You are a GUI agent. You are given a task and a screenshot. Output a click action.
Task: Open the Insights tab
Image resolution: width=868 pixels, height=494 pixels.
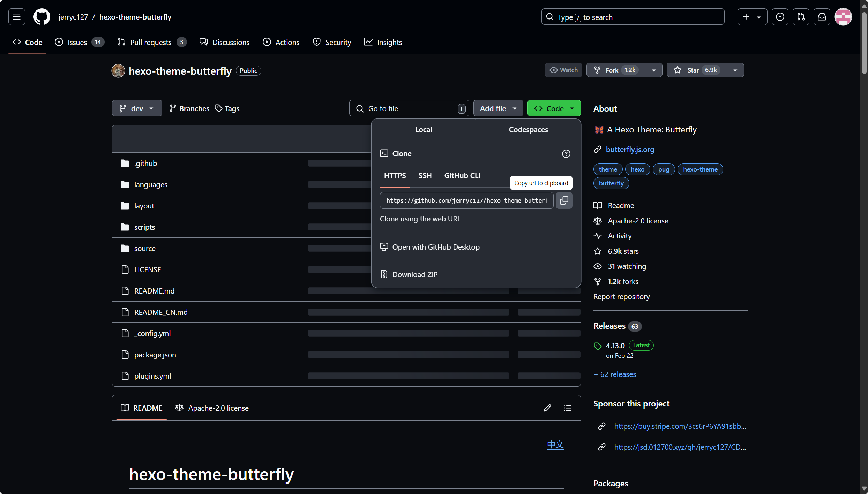click(x=383, y=42)
